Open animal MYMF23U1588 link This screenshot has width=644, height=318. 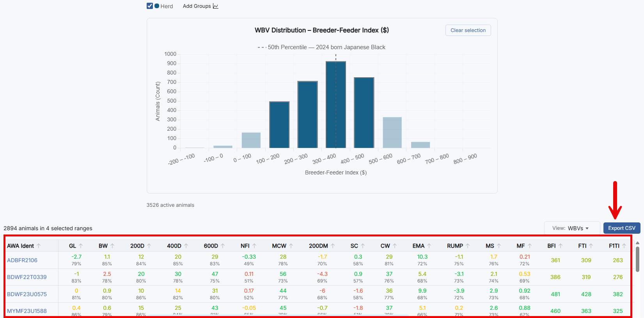[x=27, y=311]
